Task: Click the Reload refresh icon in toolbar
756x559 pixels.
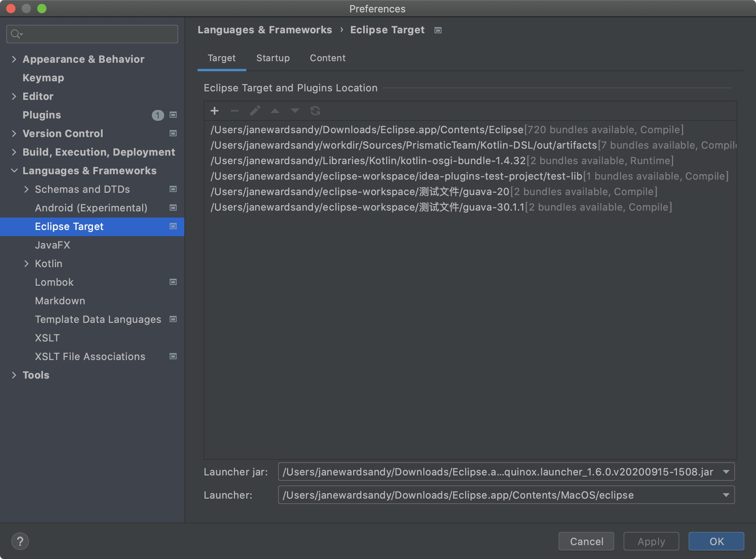Action: [315, 111]
